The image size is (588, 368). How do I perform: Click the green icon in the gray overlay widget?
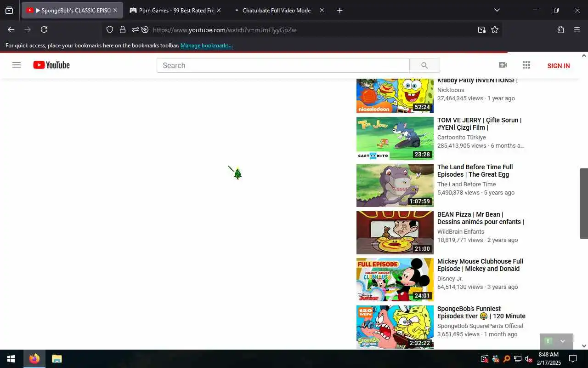pyautogui.click(x=548, y=341)
